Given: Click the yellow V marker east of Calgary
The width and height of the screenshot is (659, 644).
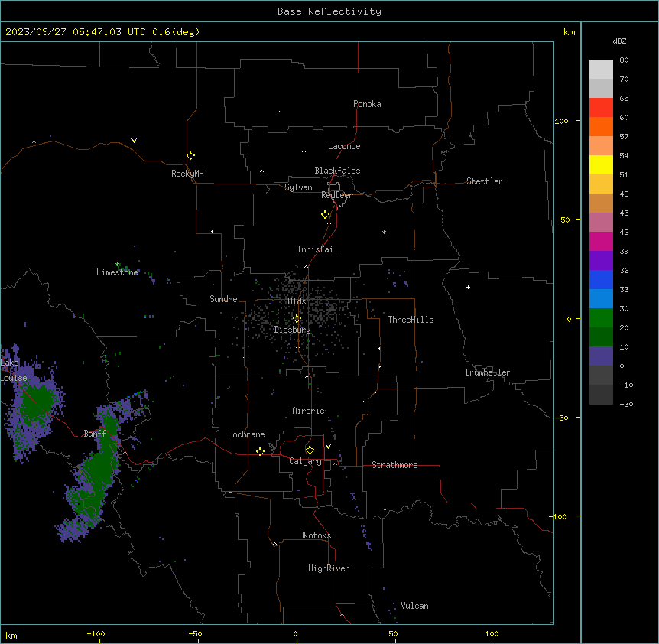Looking at the screenshot, I should coord(328,447).
